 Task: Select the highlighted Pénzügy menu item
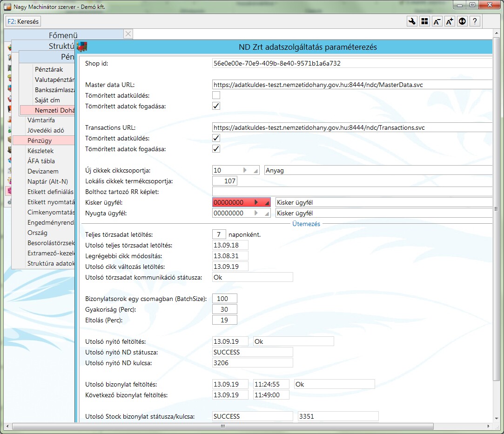pos(43,140)
